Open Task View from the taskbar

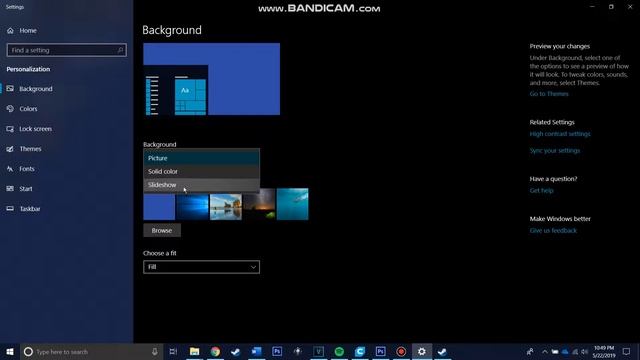tap(173, 351)
